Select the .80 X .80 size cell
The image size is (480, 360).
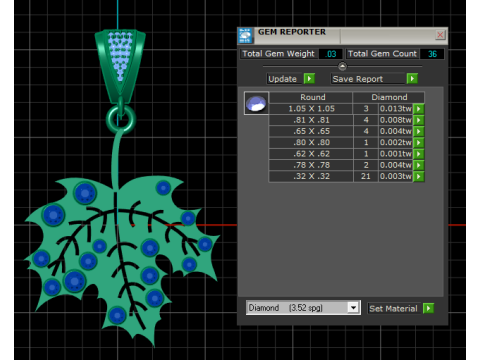pos(311,143)
